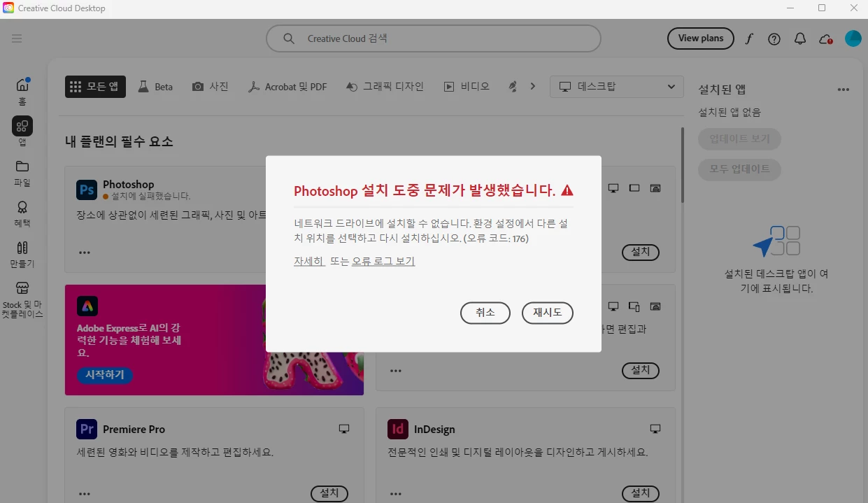
Task: Install InDesign with 설치 button
Action: click(641, 493)
